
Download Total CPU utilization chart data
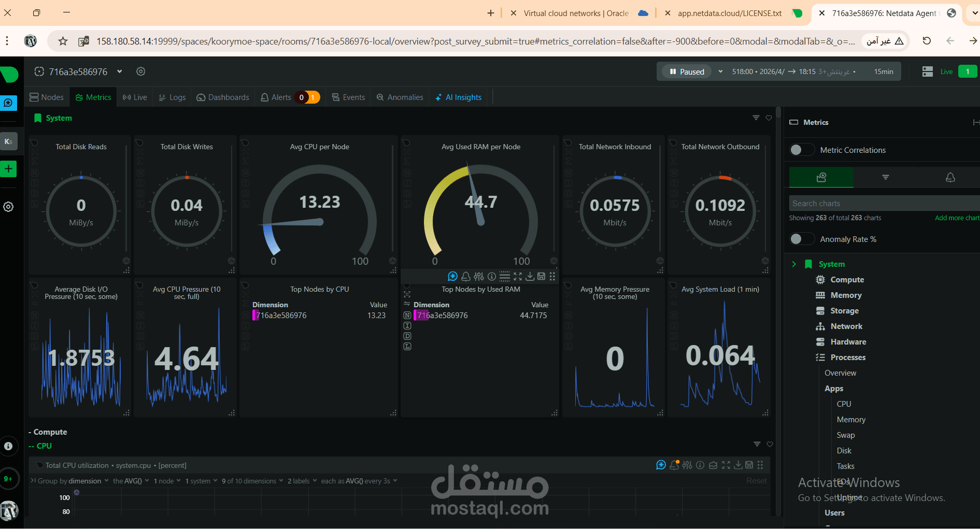click(x=738, y=465)
